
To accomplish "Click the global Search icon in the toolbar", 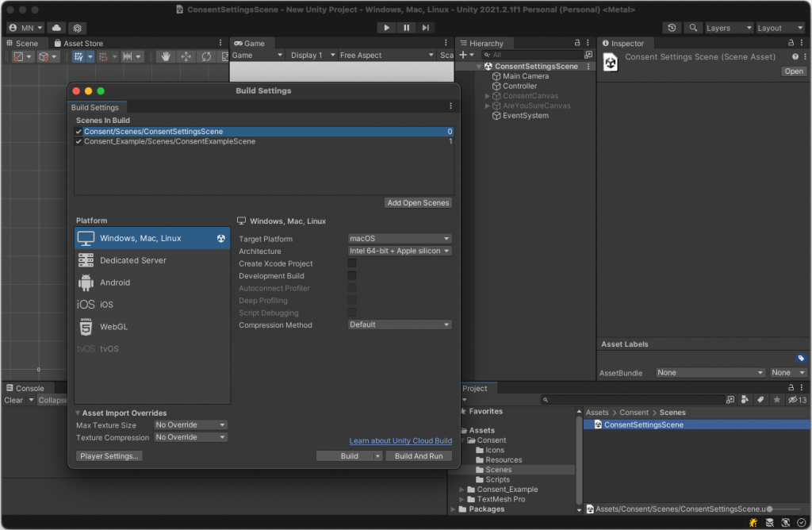I will (692, 27).
